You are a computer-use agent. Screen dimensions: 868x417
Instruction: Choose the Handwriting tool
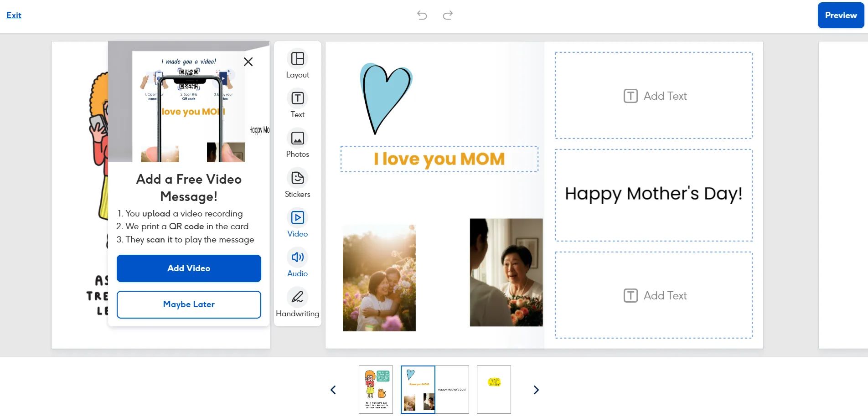[297, 303]
